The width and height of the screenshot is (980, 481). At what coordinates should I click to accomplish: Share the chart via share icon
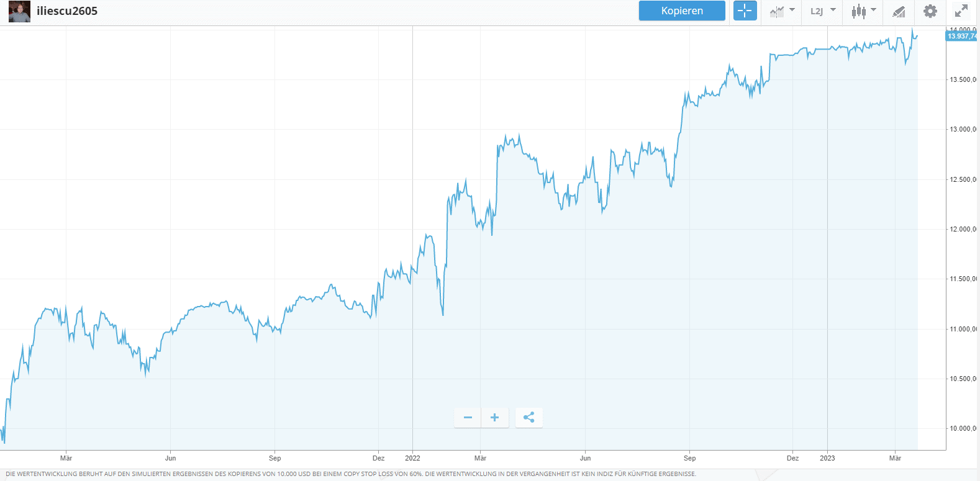point(529,418)
